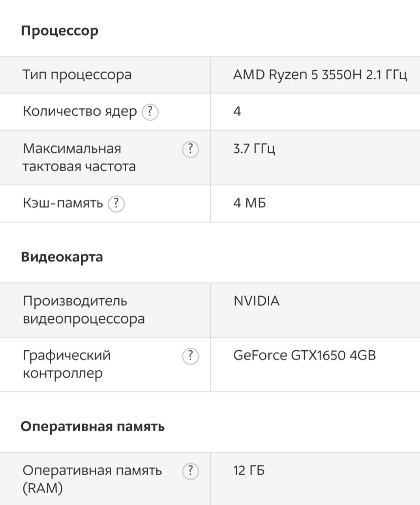Click the Количество ядер label text
420x505 pixels.
point(80,112)
